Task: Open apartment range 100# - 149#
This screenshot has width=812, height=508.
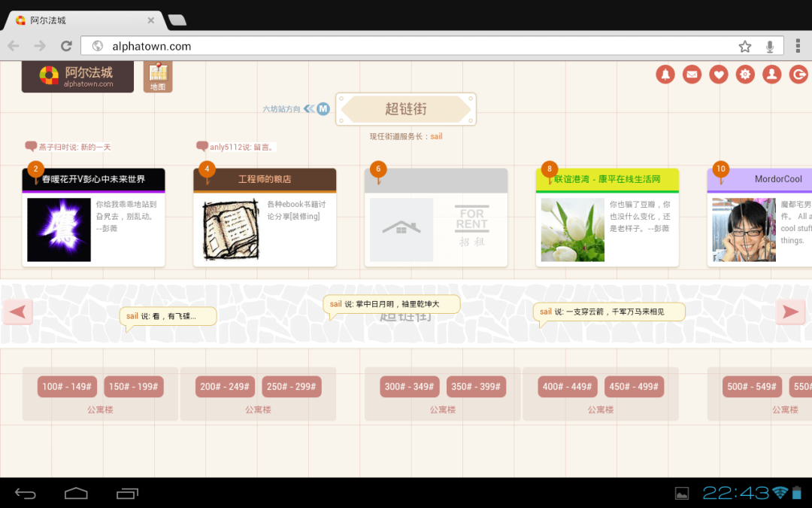Action: [x=67, y=387]
